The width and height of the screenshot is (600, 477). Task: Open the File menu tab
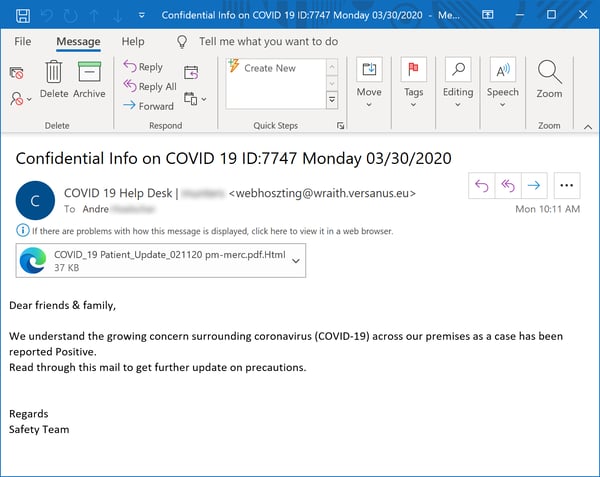click(x=22, y=42)
